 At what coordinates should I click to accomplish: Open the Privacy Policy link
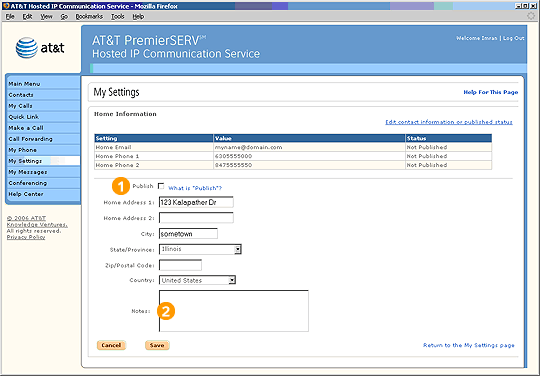[26, 237]
